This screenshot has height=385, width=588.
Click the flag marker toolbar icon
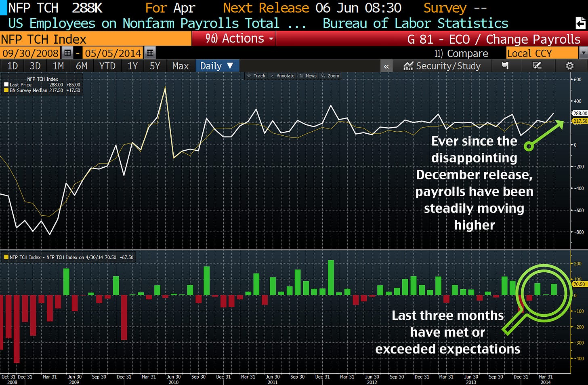tap(505, 65)
